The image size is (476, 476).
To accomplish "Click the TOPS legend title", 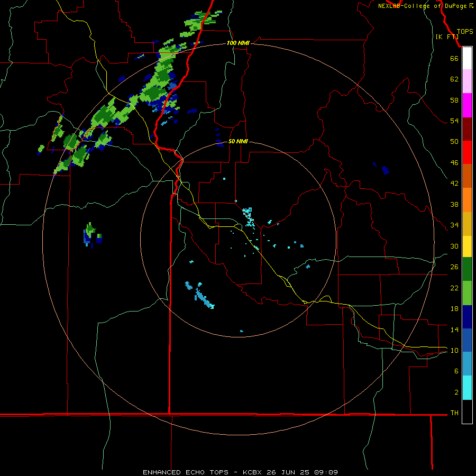I will (x=465, y=32).
